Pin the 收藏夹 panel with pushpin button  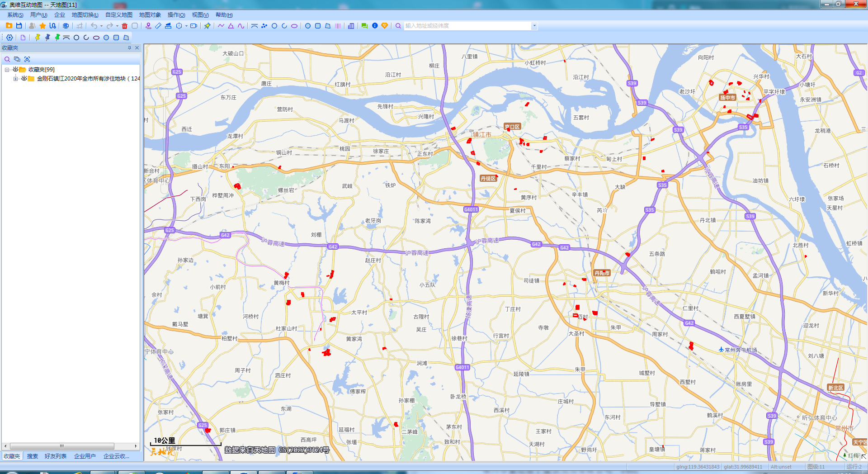tap(129, 48)
